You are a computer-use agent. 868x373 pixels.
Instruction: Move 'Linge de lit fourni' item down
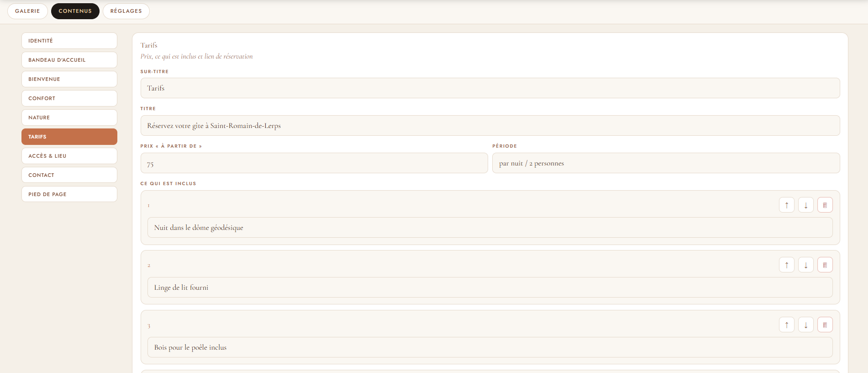tap(805, 265)
